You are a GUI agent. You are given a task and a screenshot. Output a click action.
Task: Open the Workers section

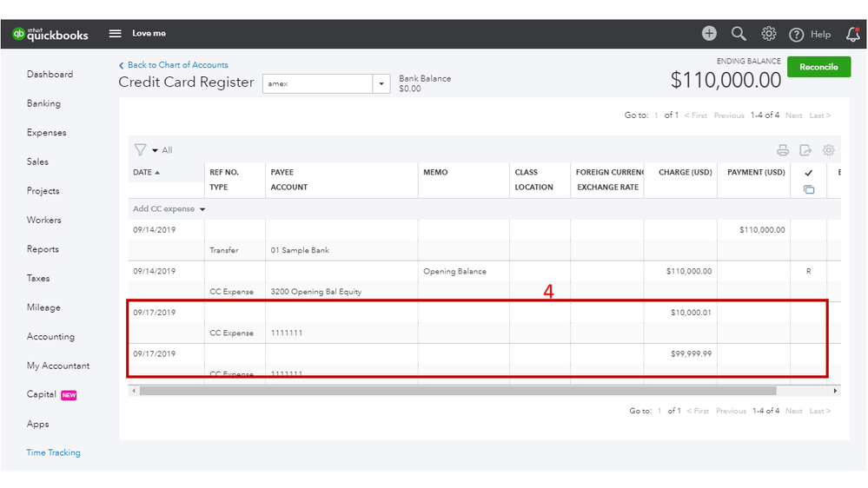pos(43,220)
